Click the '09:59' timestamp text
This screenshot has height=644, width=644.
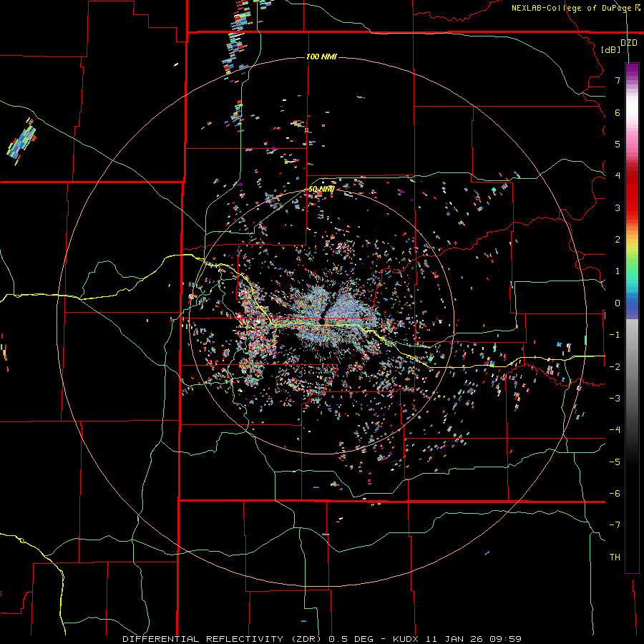pos(505,639)
